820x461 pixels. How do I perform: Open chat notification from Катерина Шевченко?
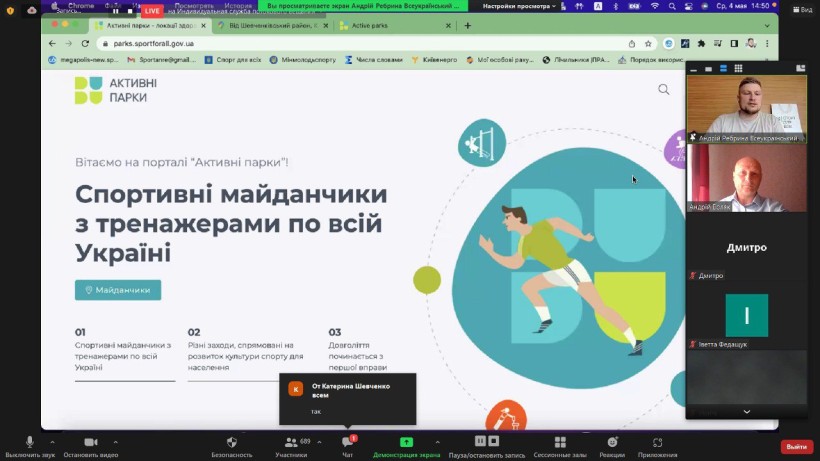pyautogui.click(x=347, y=399)
